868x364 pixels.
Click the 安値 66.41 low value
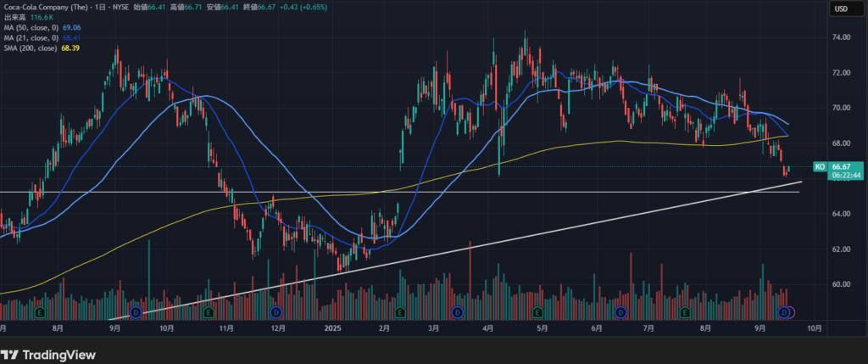coord(222,7)
